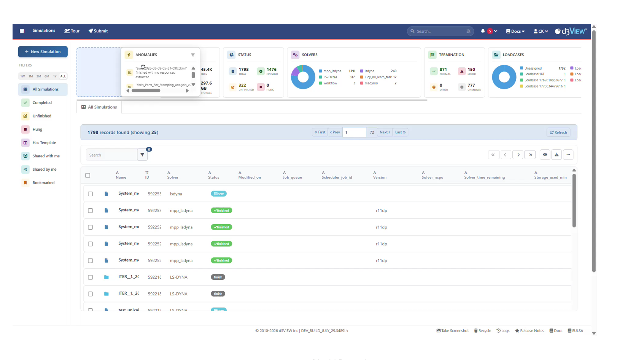Check the box for the lsdyna new row

[x=91, y=194]
